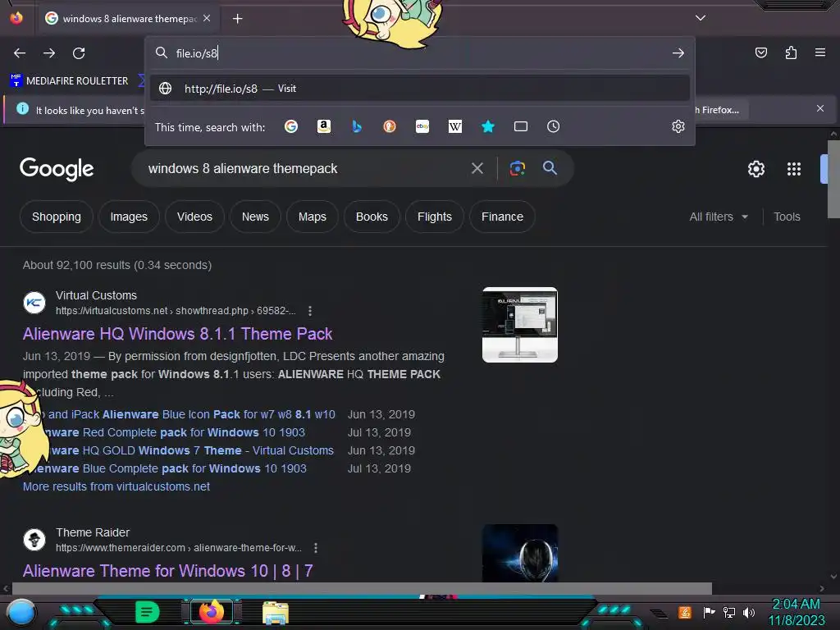840x630 pixels.
Task: Search this time with eBay
Action: 422,126
